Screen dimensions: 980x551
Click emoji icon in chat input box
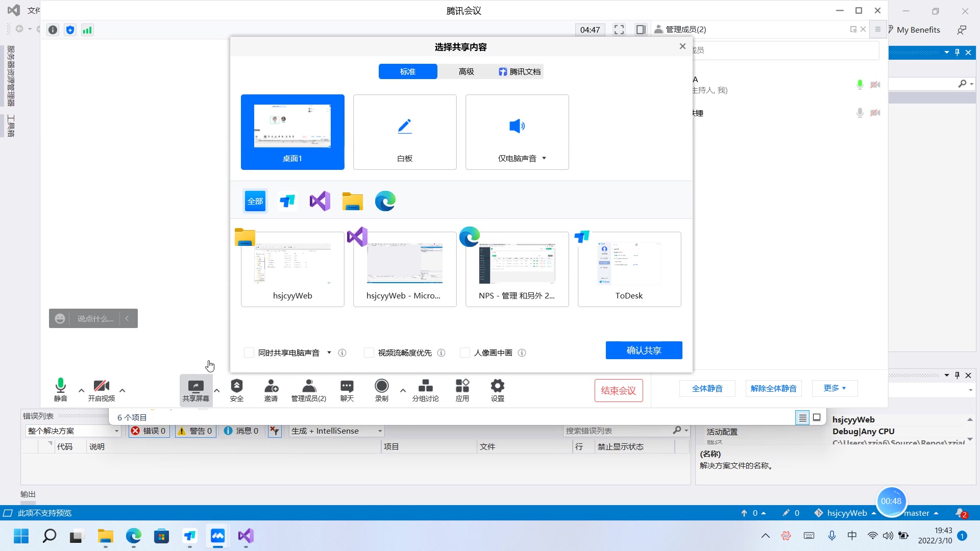click(x=60, y=318)
